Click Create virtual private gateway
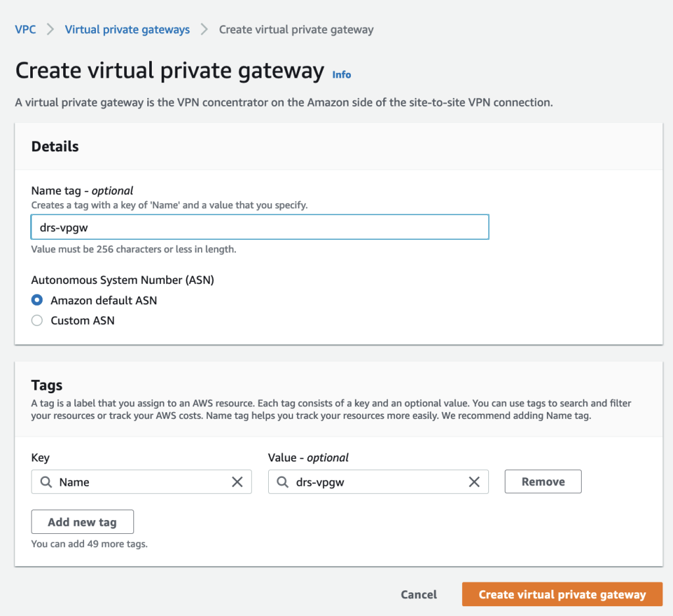673x616 pixels. pos(562,594)
